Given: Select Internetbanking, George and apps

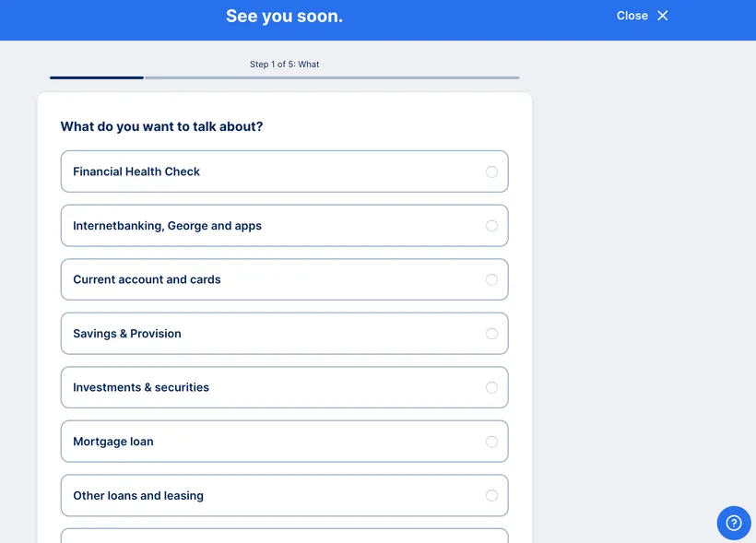Looking at the screenshot, I should [491, 225].
